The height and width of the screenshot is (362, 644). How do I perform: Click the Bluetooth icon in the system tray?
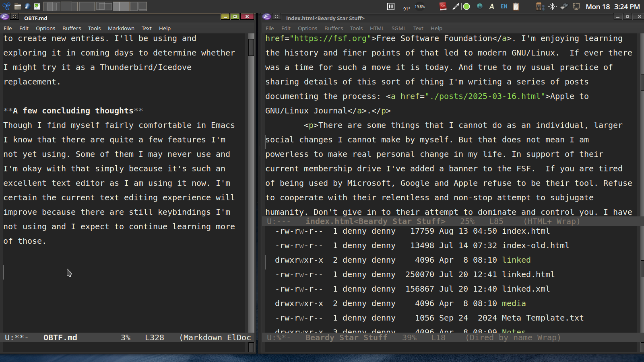[553, 6]
